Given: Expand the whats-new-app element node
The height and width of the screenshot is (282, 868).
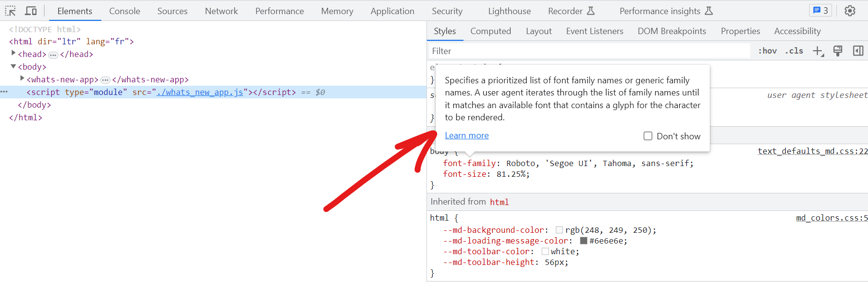Looking at the screenshot, I should tap(22, 79).
